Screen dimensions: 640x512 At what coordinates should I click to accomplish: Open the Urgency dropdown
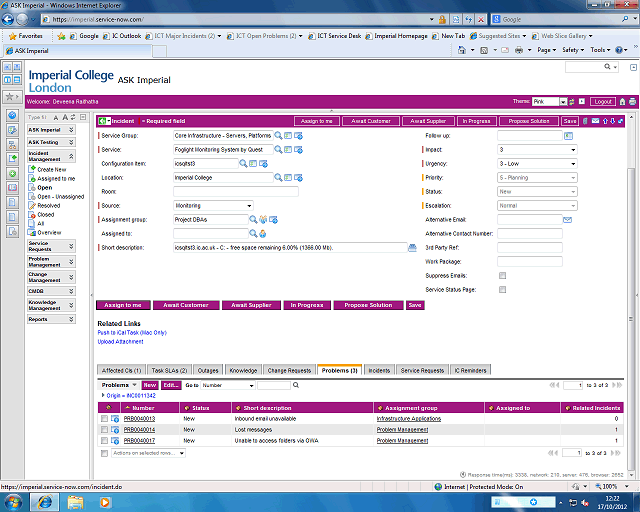tap(537, 163)
